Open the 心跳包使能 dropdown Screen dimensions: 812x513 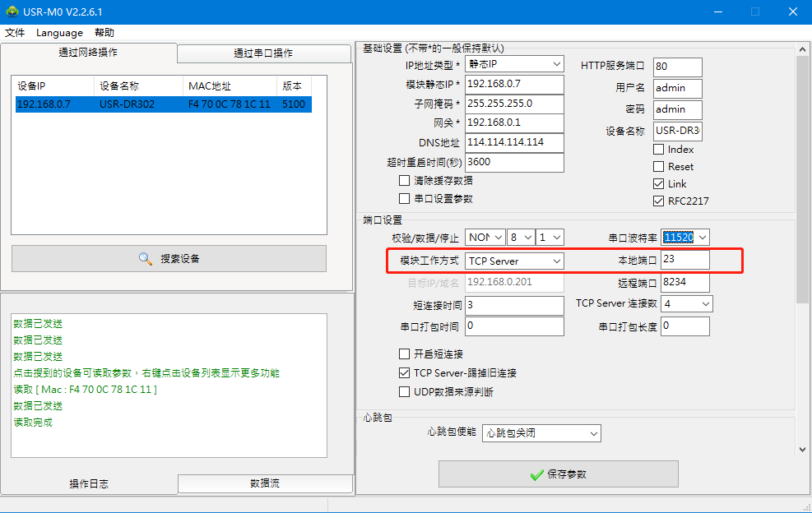(541, 433)
